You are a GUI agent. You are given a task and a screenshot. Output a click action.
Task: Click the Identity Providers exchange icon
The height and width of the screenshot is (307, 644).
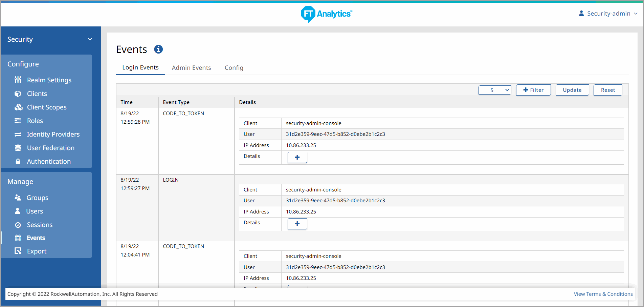(18, 134)
